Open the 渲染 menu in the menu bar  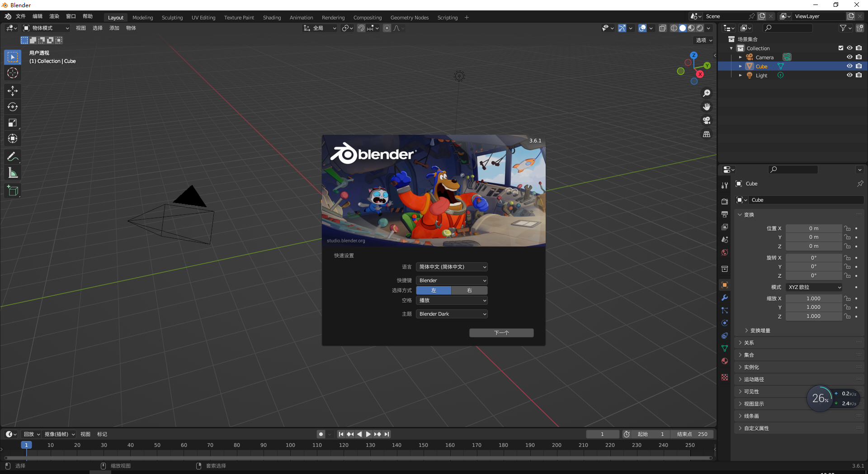point(54,16)
